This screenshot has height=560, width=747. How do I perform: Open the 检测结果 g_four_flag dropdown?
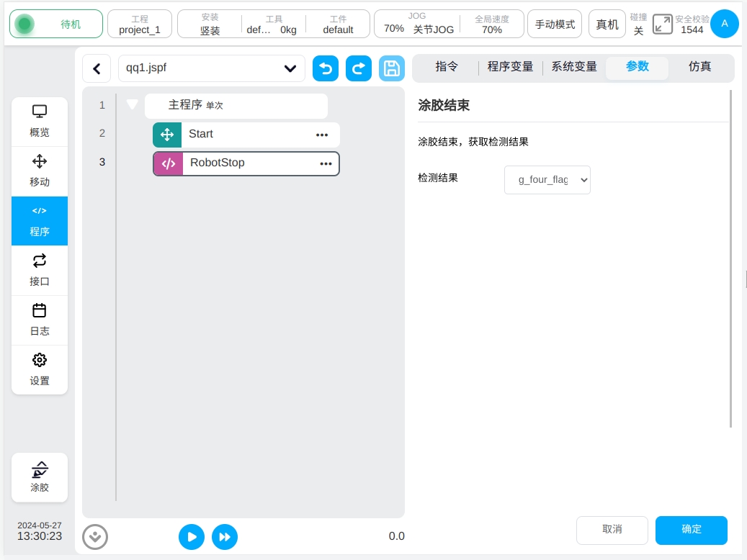tap(547, 180)
